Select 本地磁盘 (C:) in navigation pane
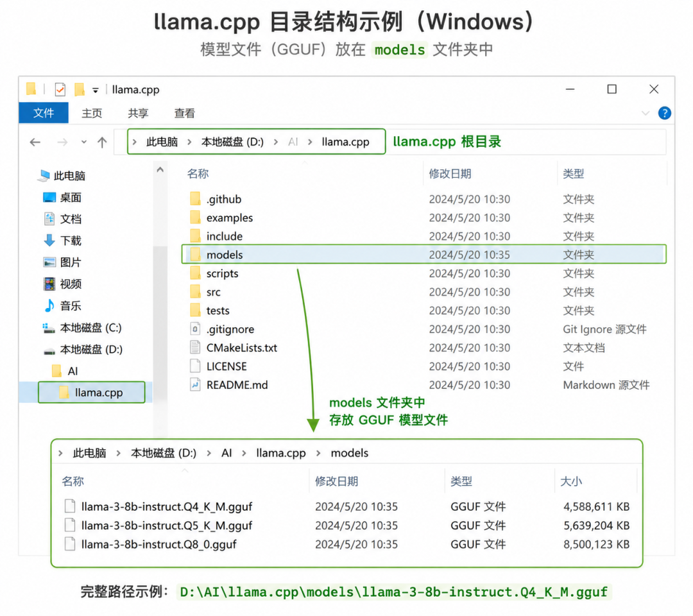This screenshot has height=616, width=693. 90,328
